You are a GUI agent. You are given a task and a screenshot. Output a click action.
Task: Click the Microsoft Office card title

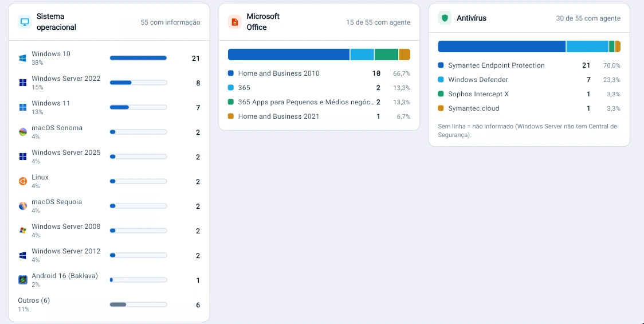pyautogui.click(x=263, y=22)
